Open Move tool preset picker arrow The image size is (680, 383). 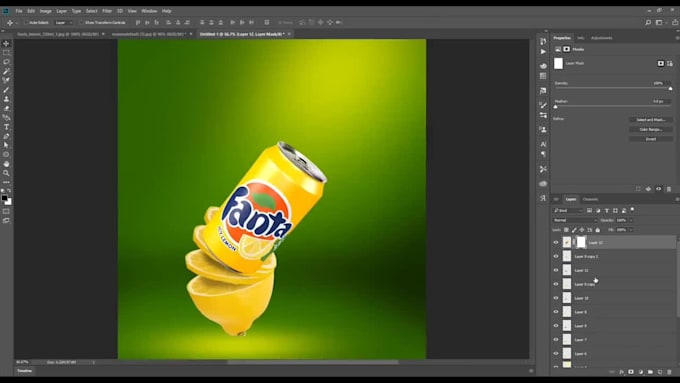17,23
